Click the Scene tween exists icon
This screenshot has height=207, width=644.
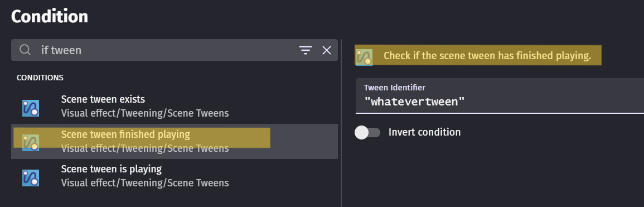31,108
